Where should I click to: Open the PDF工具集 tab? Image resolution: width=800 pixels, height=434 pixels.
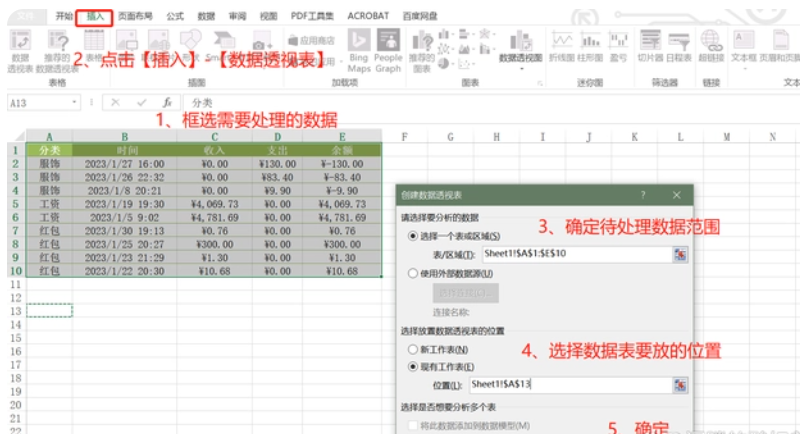click(312, 16)
